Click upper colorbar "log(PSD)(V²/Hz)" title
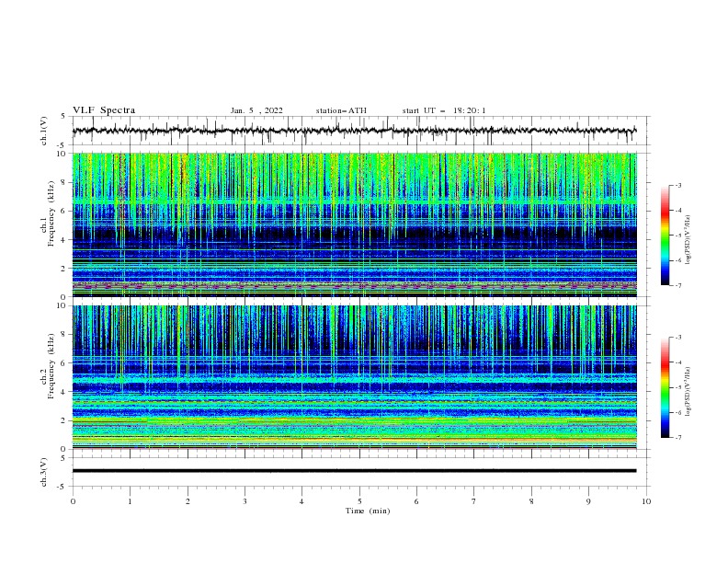728x563 pixels. point(688,239)
